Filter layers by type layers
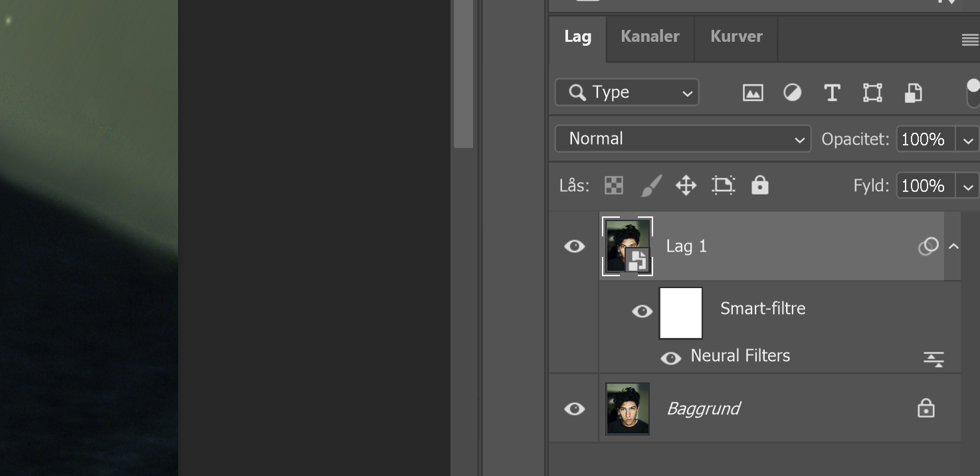The image size is (980, 476). (832, 92)
